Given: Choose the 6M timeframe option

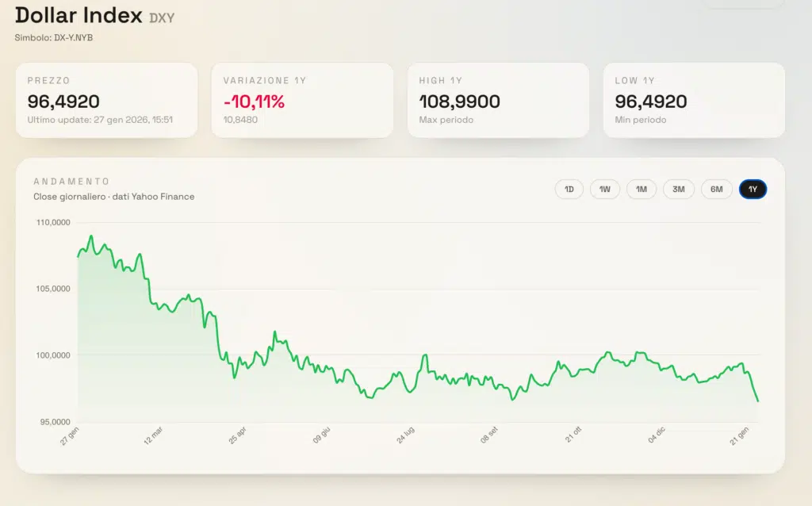Looking at the screenshot, I should point(717,189).
